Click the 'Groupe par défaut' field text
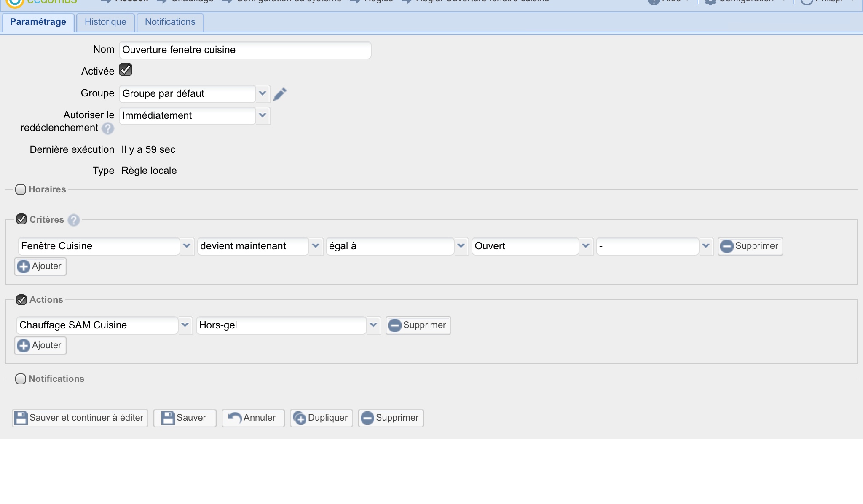 163,94
